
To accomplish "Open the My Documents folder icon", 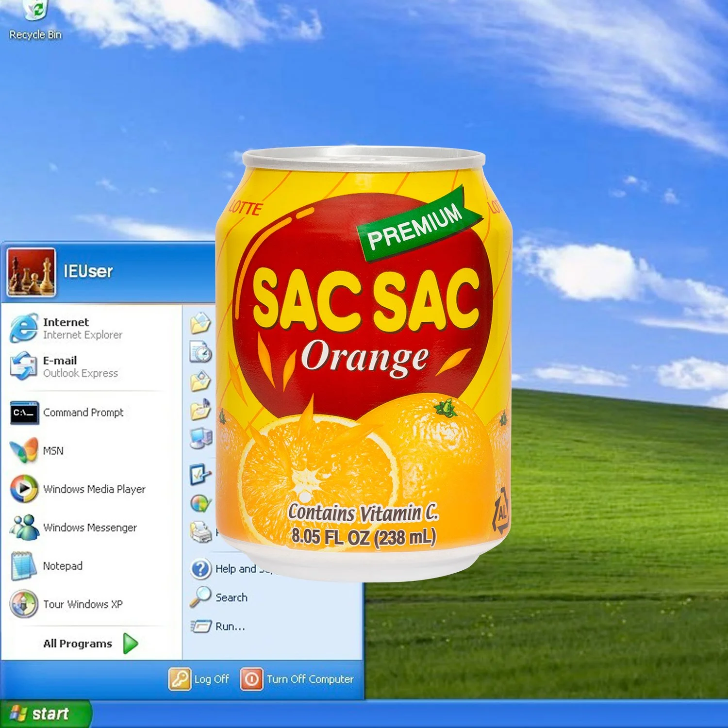I will [x=200, y=323].
